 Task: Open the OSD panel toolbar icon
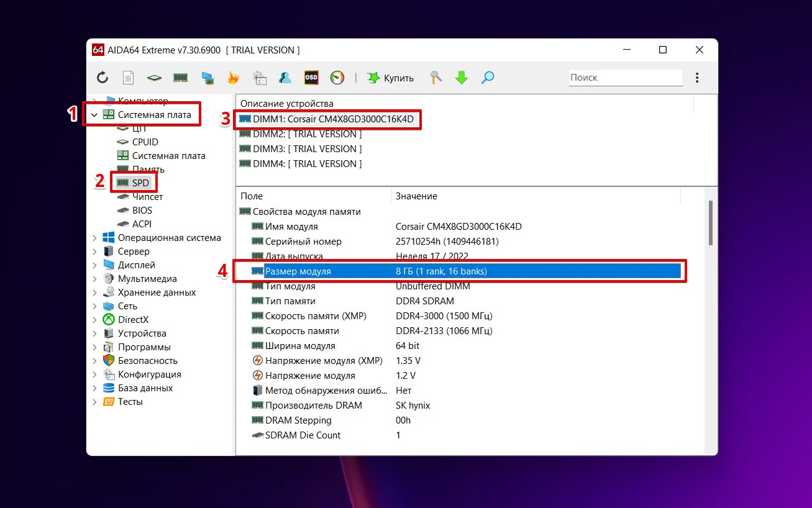[x=311, y=78]
